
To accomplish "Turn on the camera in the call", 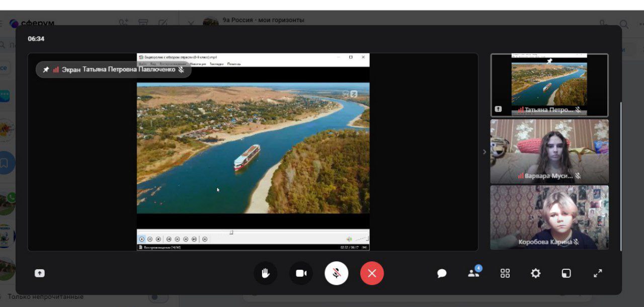I will pyautogui.click(x=301, y=273).
